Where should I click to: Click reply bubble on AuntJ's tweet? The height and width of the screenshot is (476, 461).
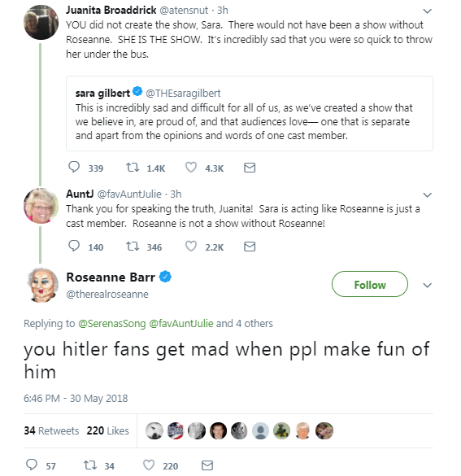click(x=74, y=247)
